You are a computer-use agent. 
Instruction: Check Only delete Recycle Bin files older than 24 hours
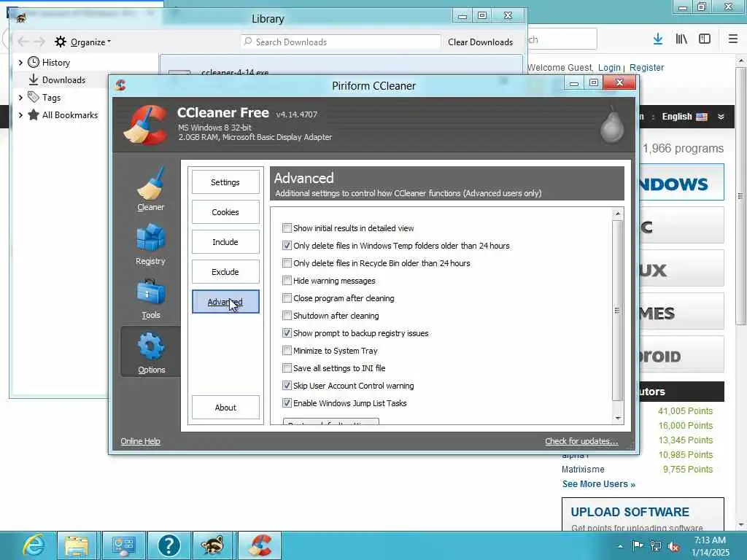coord(287,262)
